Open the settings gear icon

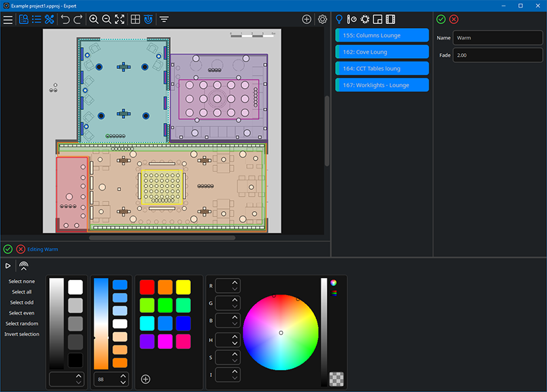pyautogui.click(x=322, y=20)
